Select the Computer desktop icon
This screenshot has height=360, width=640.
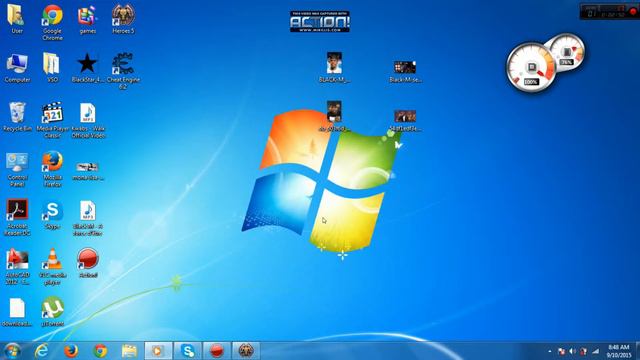tap(17, 68)
